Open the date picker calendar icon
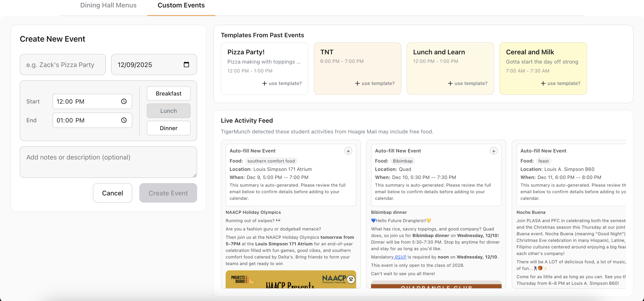This screenshot has width=644, height=301. pyautogui.click(x=186, y=64)
